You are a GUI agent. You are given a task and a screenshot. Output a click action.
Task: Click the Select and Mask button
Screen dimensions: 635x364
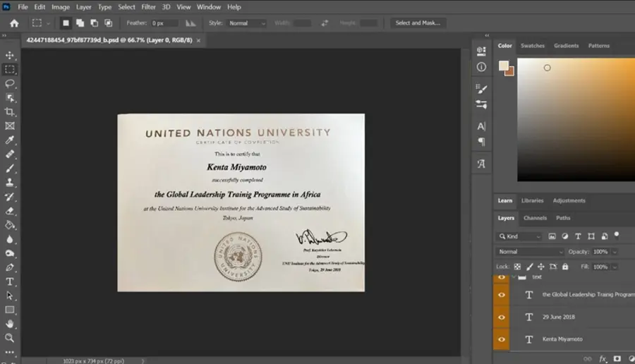(418, 23)
